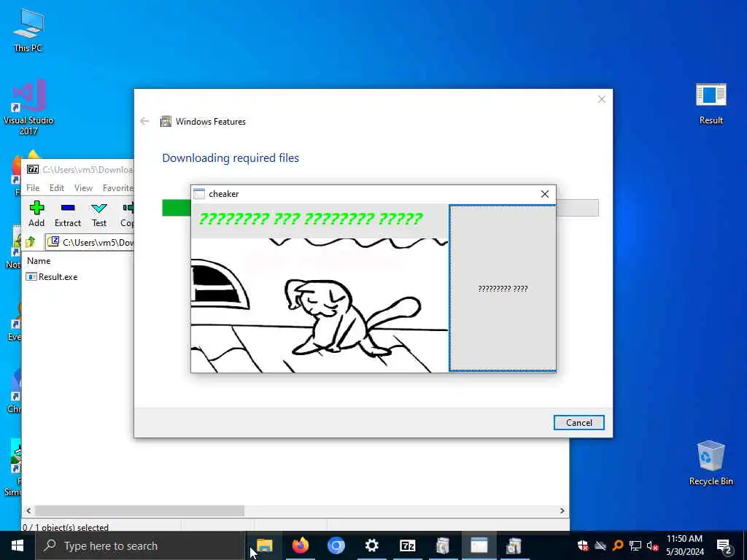
Task: Open the Windows Start menu
Action: (x=18, y=545)
